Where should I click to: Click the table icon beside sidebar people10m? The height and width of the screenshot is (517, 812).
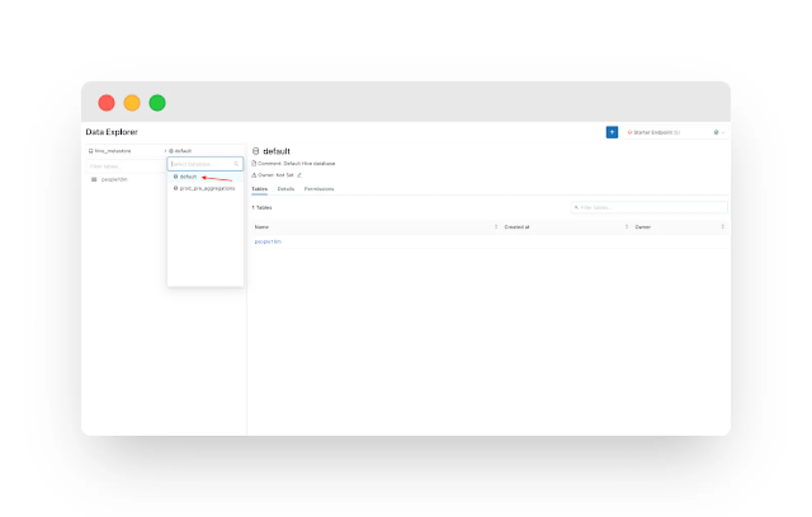click(93, 179)
